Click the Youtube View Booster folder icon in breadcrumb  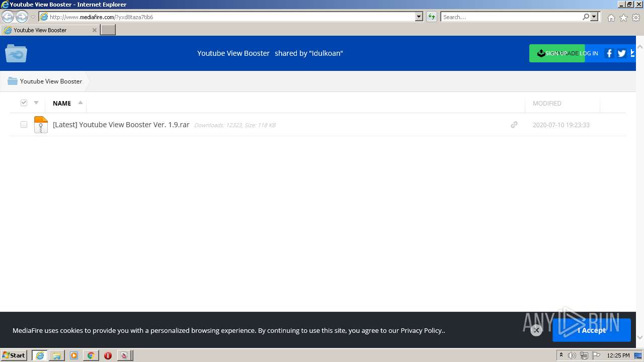(13, 81)
